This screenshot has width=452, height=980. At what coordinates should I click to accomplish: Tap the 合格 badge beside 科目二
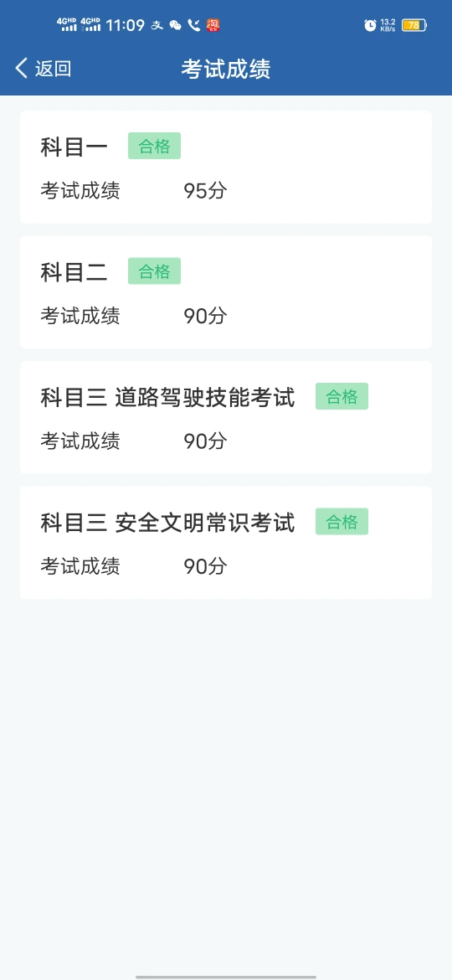click(154, 271)
